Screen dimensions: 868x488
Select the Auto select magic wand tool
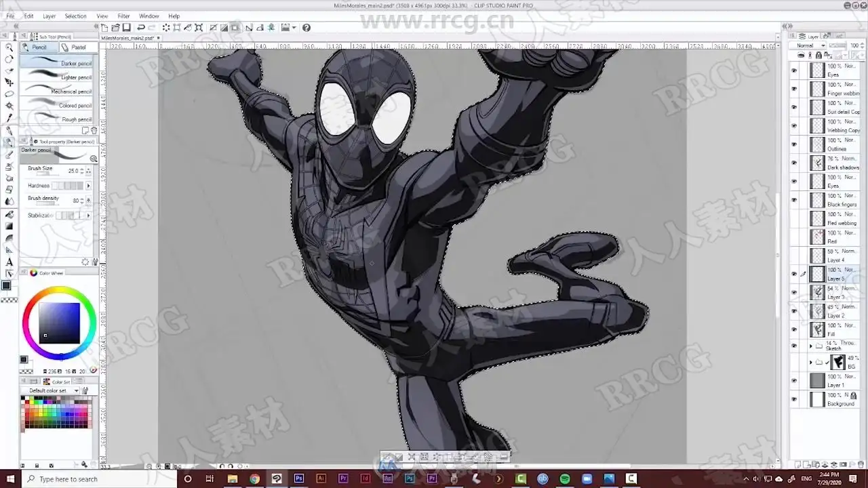[x=9, y=106]
